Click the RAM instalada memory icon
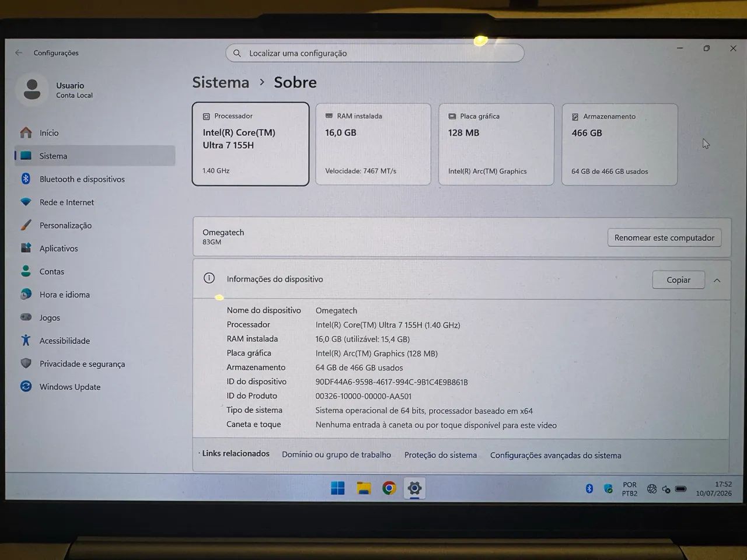 (329, 116)
